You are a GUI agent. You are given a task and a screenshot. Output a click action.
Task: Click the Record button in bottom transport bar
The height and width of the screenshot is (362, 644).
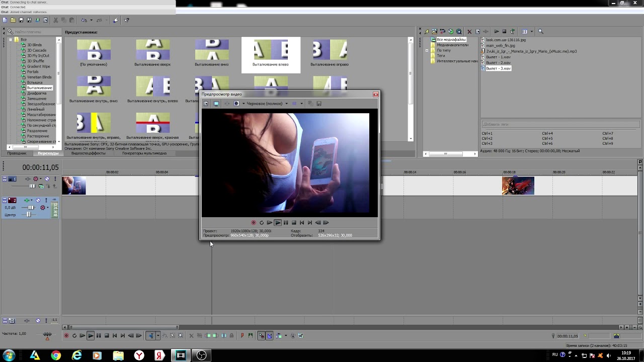point(66,336)
